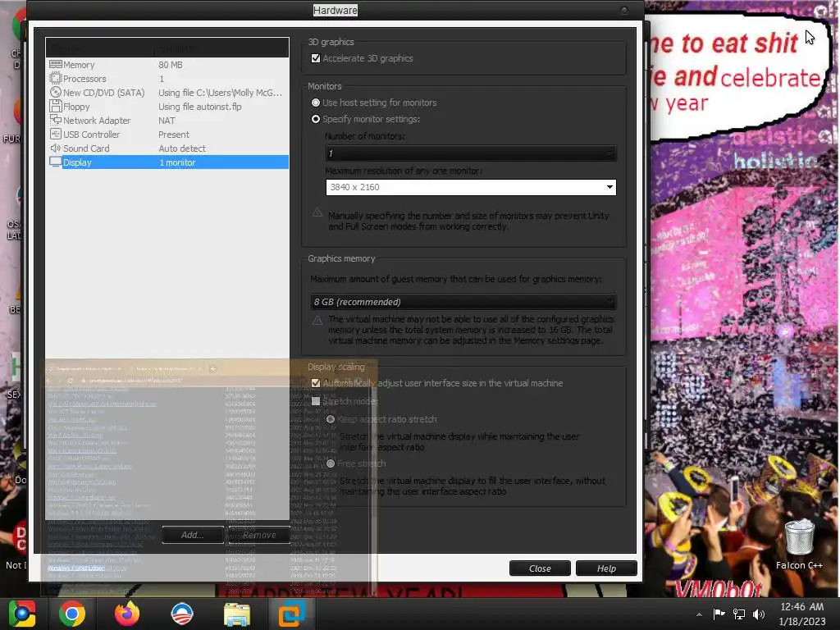
Task: Open Google Chrome from the taskbar
Action: [x=72, y=614]
